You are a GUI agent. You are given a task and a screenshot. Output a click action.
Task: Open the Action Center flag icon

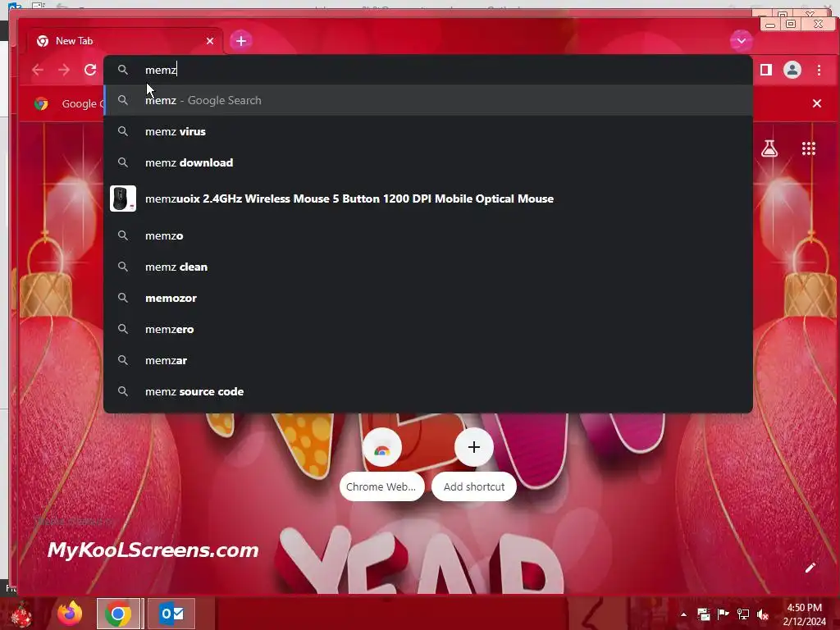pos(724,614)
